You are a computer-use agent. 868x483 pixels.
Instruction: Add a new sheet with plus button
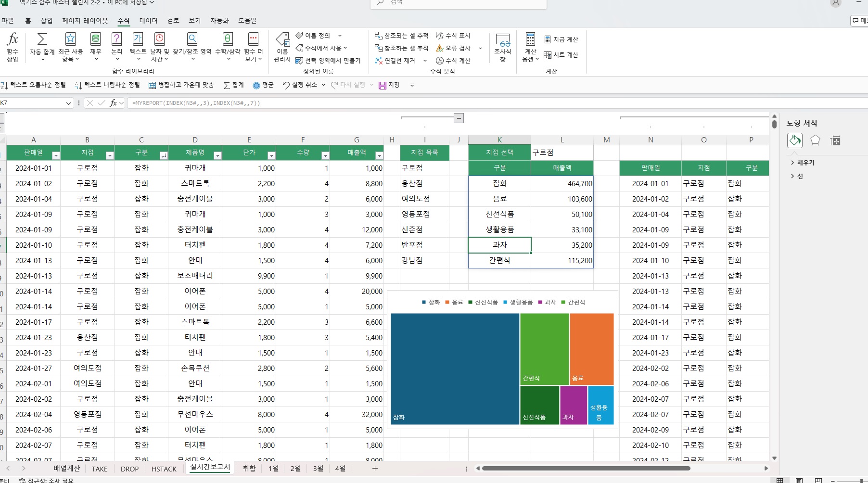[375, 469]
